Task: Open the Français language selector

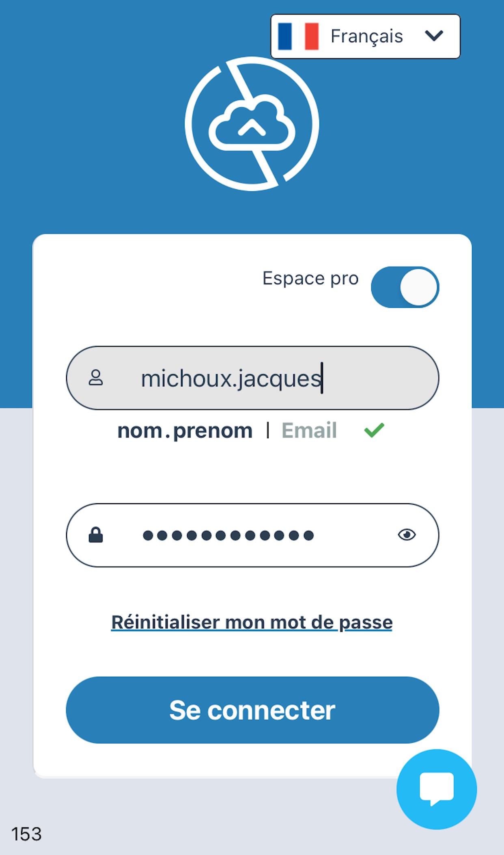Action: point(366,37)
